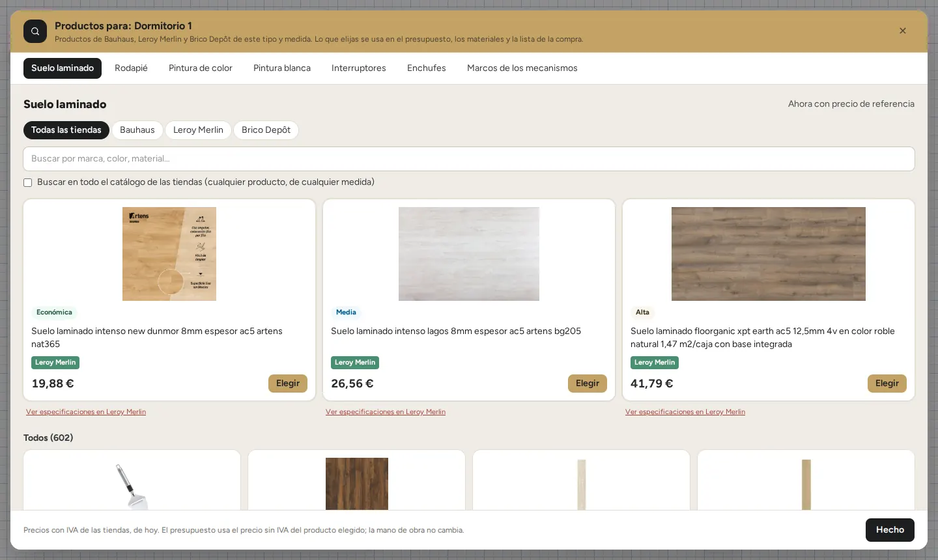This screenshot has height=560, width=938.
Task: View Leroy Merlin specs for New Dunmor laminate
Action: pos(86,412)
